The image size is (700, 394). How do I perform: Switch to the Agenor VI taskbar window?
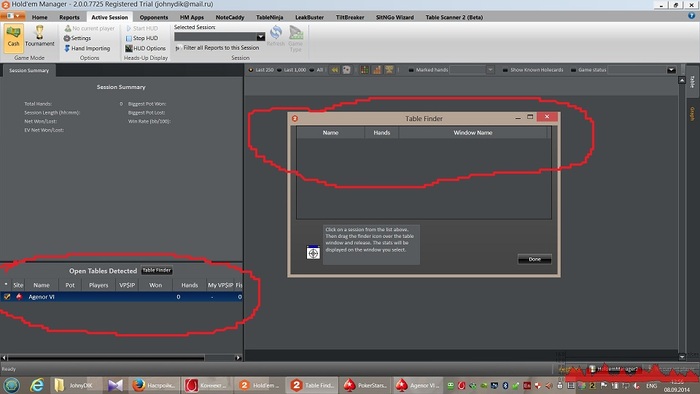418,385
